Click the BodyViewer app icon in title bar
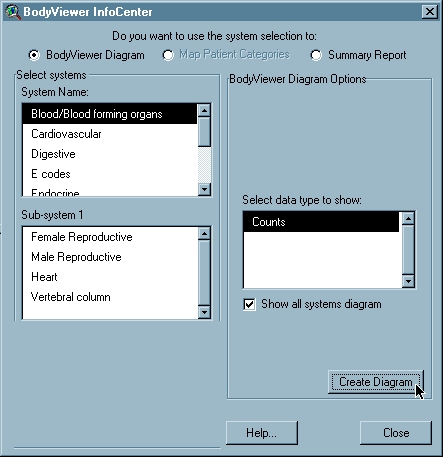Viewport: 443px width, 457px height. pyautogui.click(x=13, y=12)
